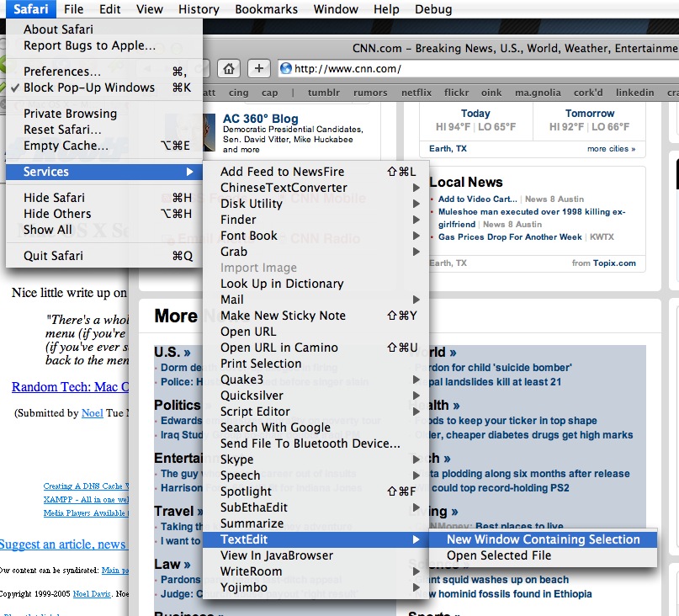Open the AC 360° Blog link
679x616 pixels.
(x=260, y=119)
